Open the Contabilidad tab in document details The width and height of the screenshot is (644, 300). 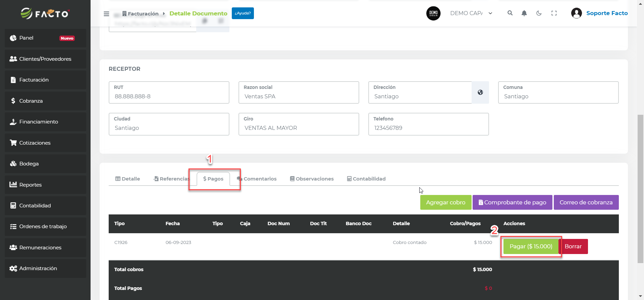click(x=366, y=179)
